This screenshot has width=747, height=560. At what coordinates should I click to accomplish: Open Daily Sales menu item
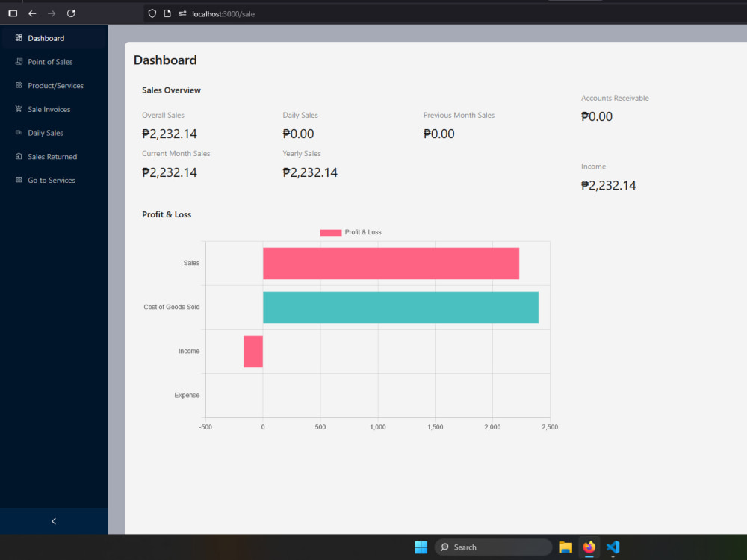[54, 133]
